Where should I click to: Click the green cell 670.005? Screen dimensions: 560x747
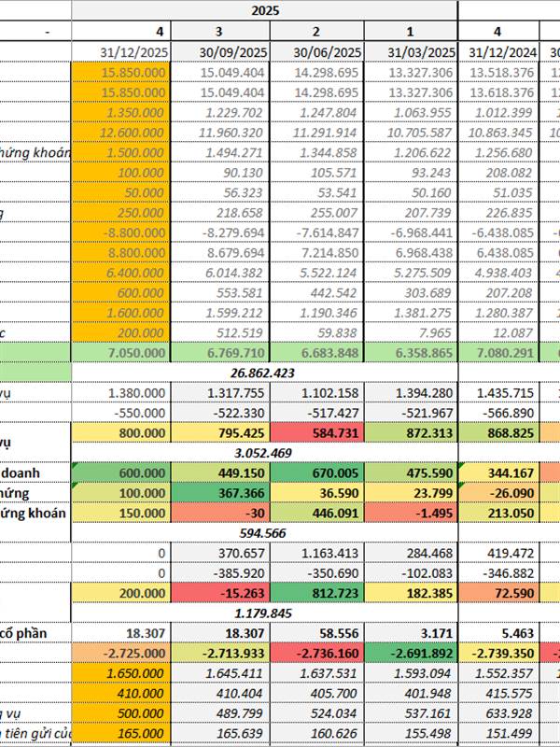coord(316,472)
